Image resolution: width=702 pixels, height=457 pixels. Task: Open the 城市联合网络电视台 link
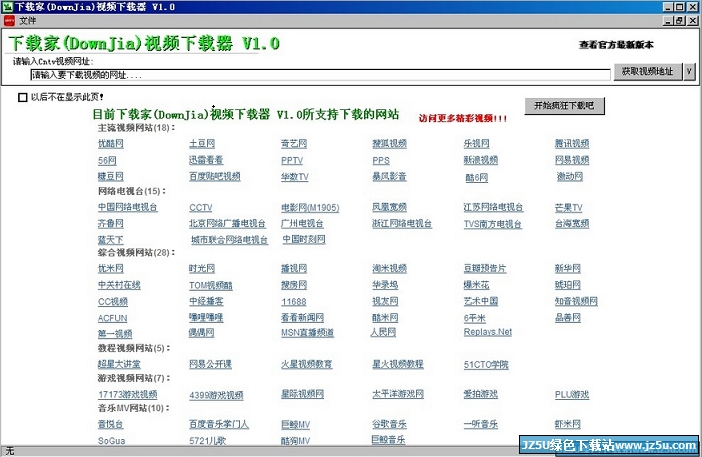click(229, 240)
